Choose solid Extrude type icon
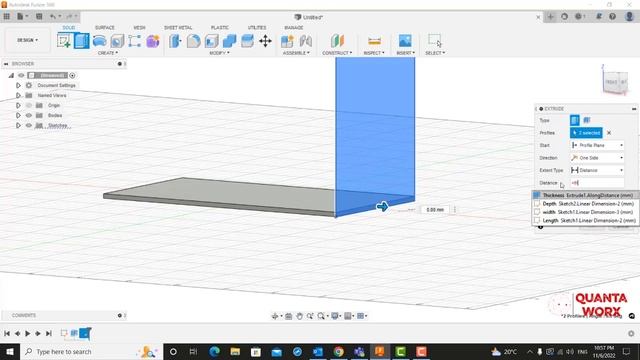 click(575, 120)
